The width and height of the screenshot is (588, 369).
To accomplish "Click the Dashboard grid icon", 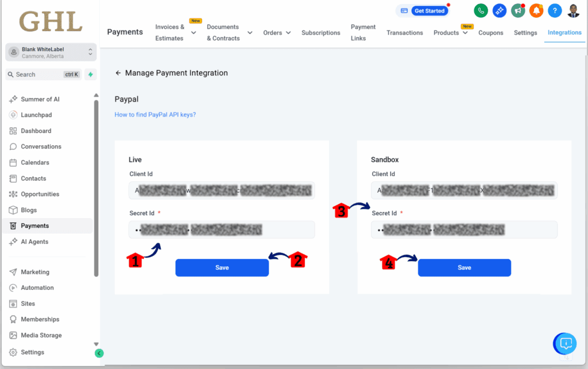I will click(x=13, y=131).
